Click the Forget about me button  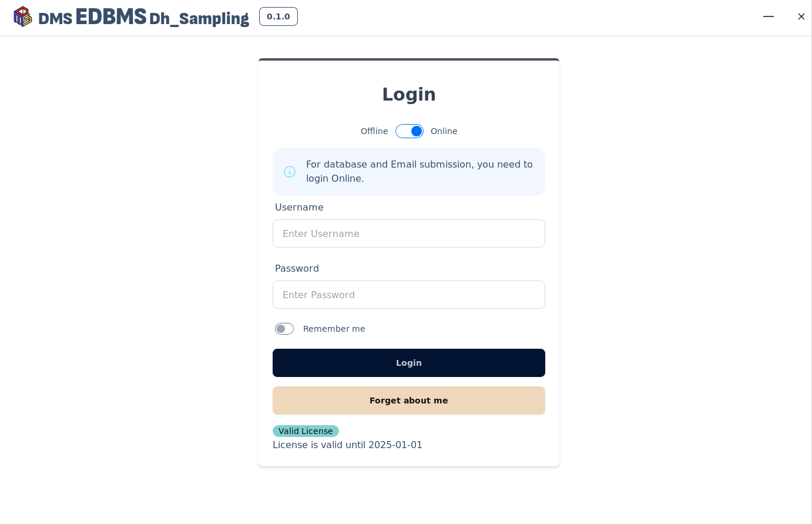click(409, 400)
